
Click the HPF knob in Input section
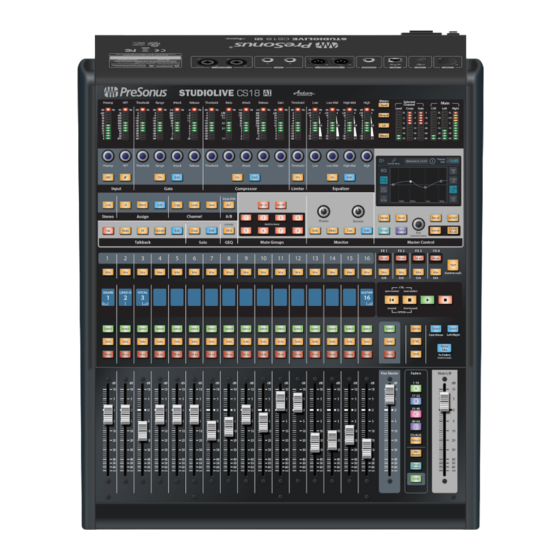coord(125,156)
